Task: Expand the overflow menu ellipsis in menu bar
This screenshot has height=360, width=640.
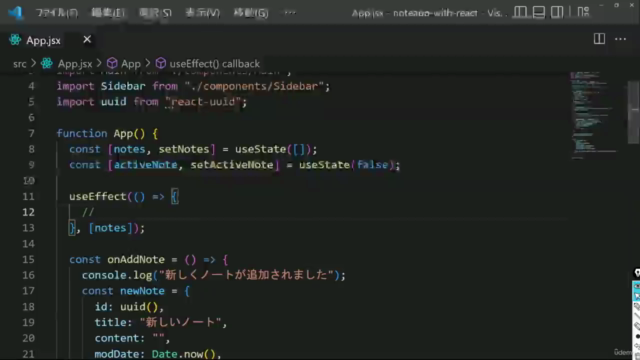Action: (290, 13)
